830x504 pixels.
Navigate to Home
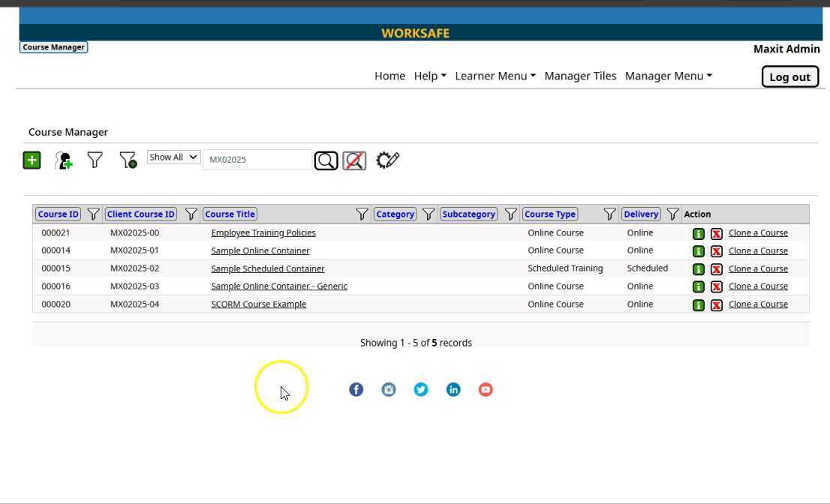pyautogui.click(x=389, y=76)
